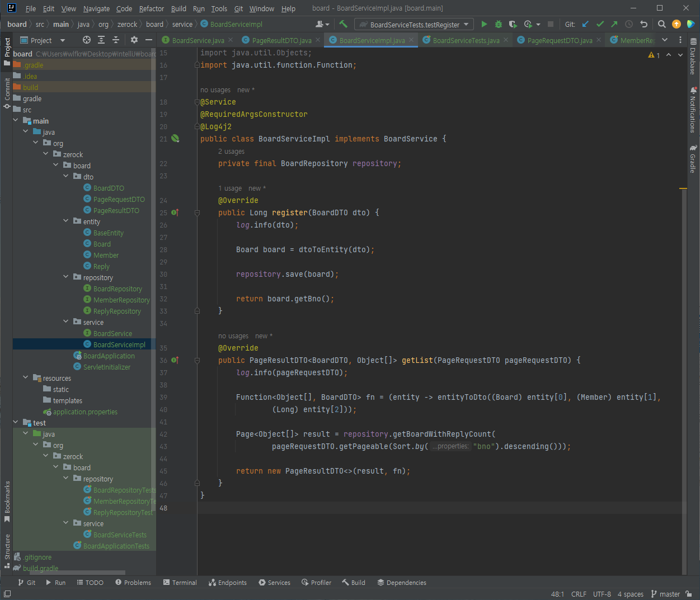
Task: Toggle folding of the import block
Action: tap(197, 65)
